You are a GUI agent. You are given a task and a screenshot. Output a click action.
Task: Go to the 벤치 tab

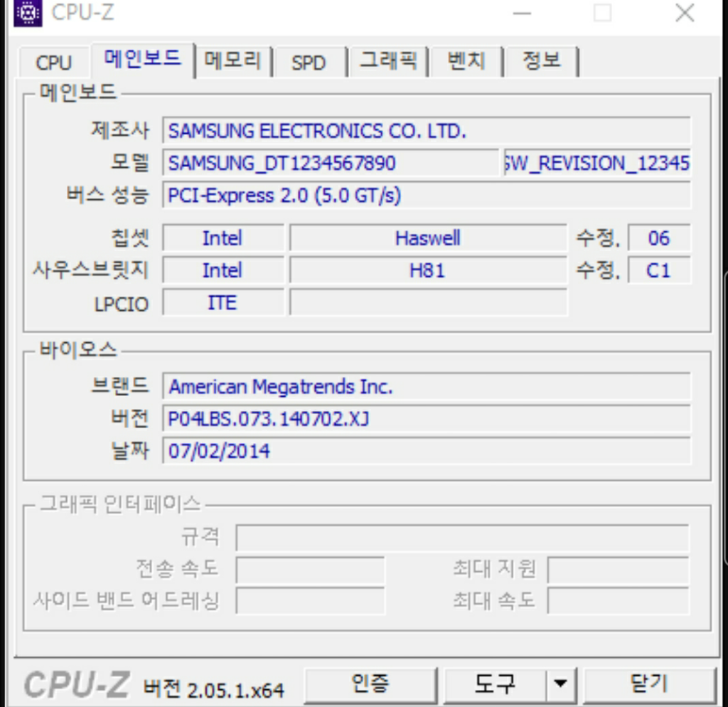tap(466, 61)
